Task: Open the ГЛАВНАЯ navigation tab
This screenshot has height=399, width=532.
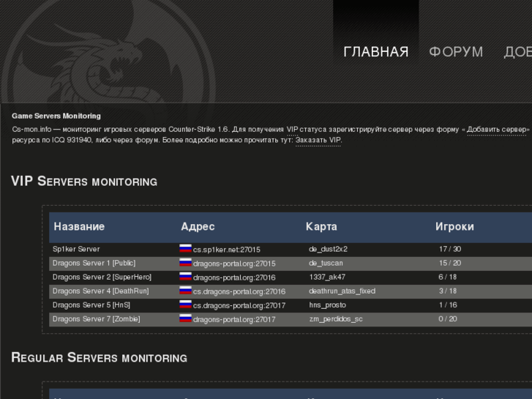Action: click(x=376, y=52)
